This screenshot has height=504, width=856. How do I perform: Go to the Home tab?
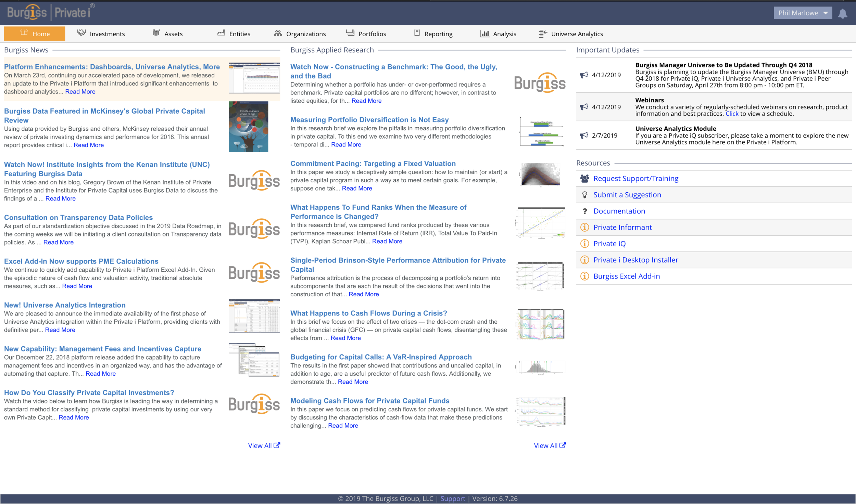click(35, 34)
